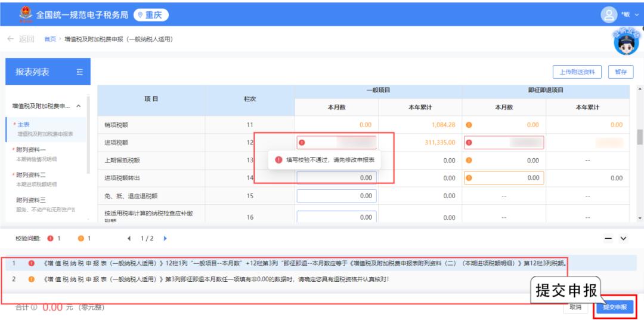Go to next validation page arrow
The image size is (644, 320).
165,239
